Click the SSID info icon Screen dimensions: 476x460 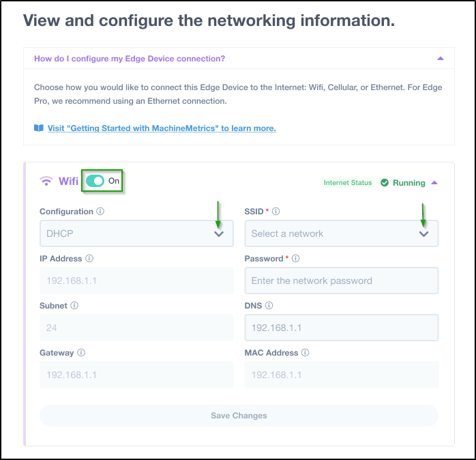click(x=276, y=211)
